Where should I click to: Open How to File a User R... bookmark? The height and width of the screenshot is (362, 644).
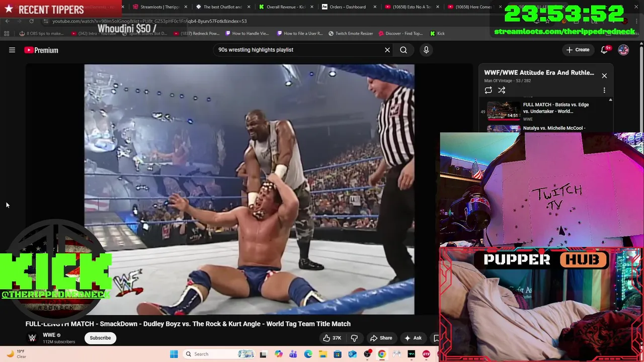(x=300, y=34)
